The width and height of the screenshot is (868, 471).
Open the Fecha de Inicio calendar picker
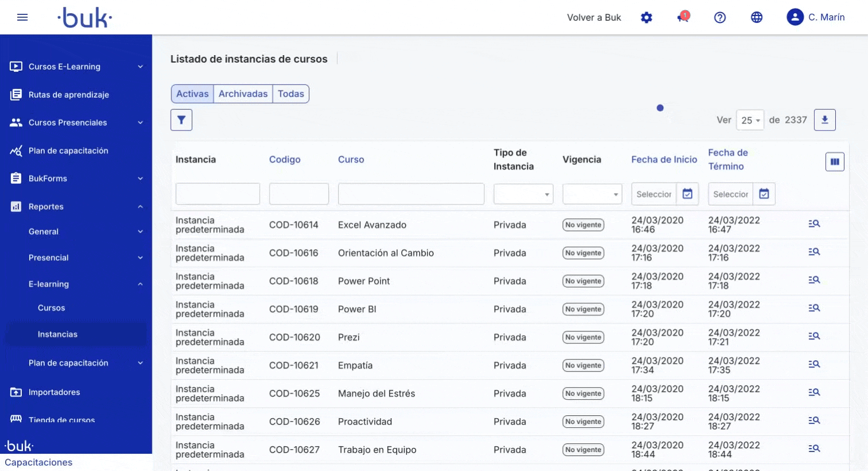point(688,194)
